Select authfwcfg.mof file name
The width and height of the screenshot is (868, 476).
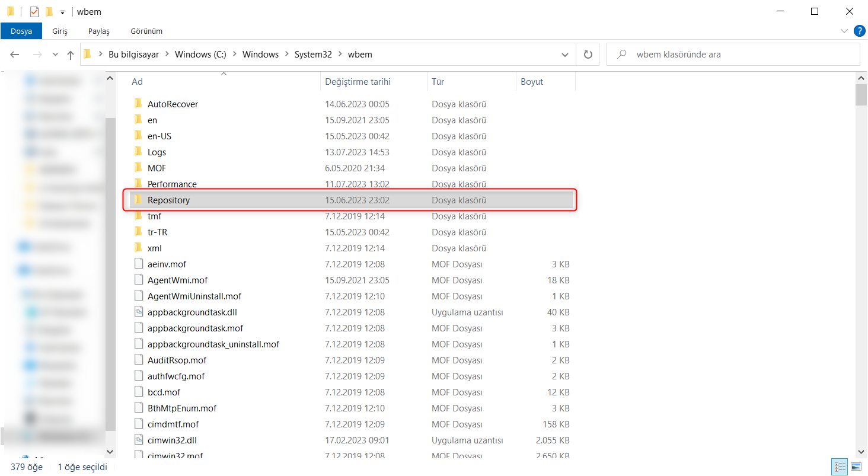pos(176,376)
